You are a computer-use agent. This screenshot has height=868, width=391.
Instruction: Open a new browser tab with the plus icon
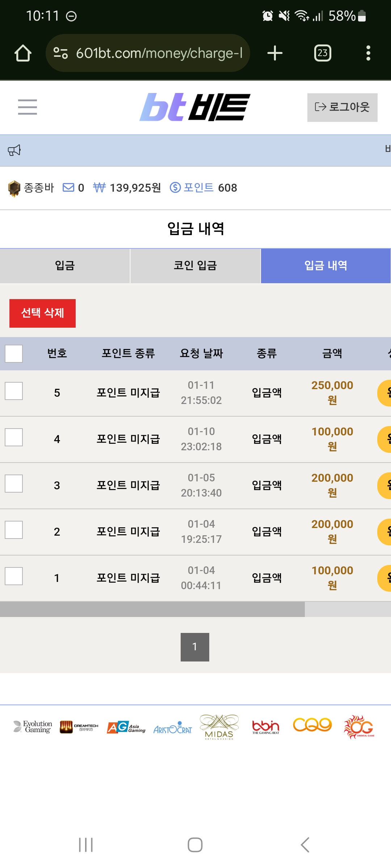275,53
